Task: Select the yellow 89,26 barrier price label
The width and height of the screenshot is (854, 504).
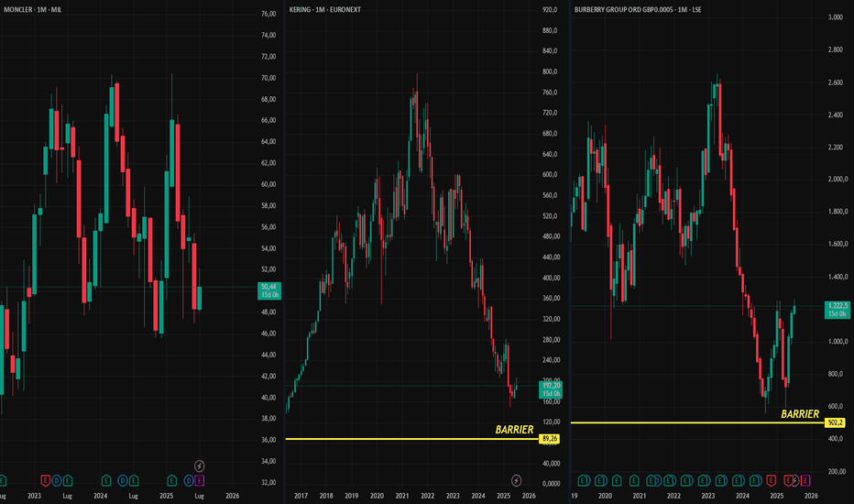Action: point(550,439)
